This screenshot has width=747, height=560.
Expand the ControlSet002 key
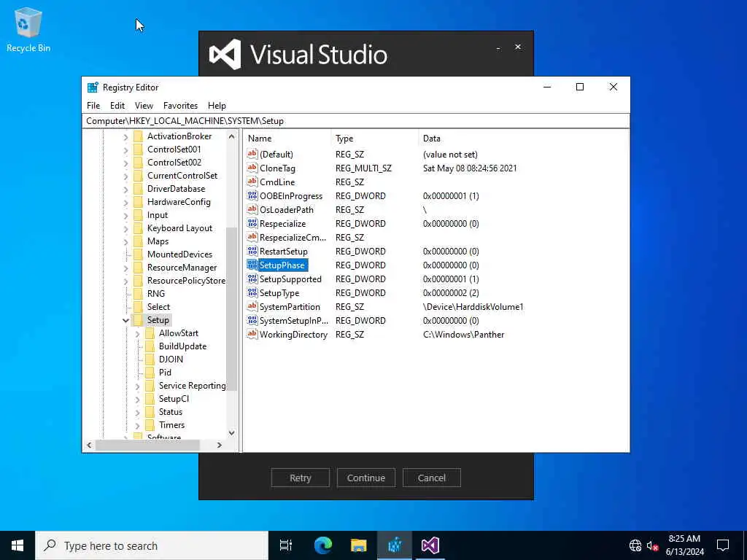(125, 163)
